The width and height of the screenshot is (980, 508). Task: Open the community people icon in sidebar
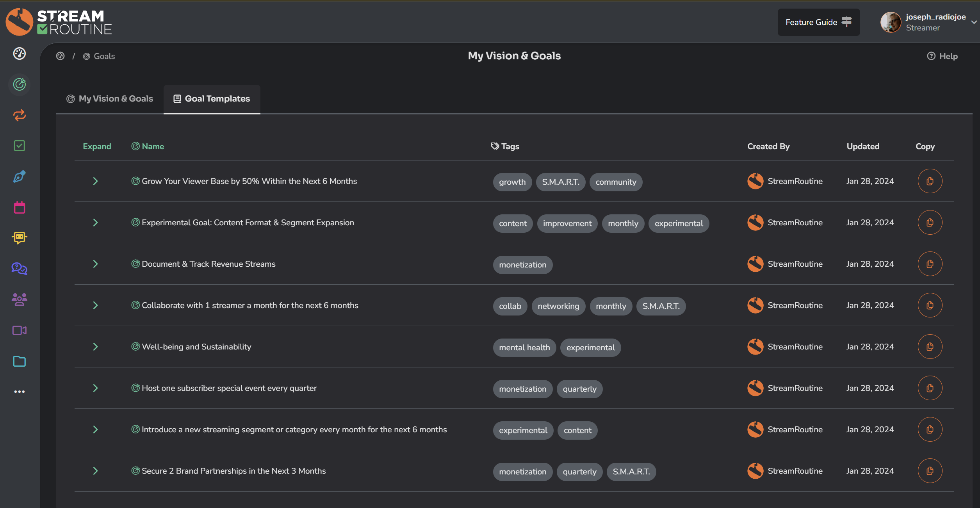point(19,299)
